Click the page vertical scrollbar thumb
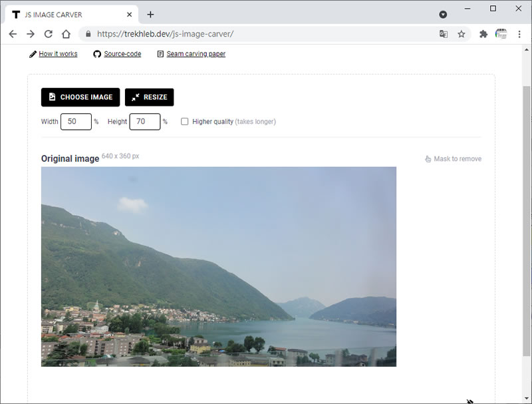Image resolution: width=532 pixels, height=404 pixels. click(526, 221)
